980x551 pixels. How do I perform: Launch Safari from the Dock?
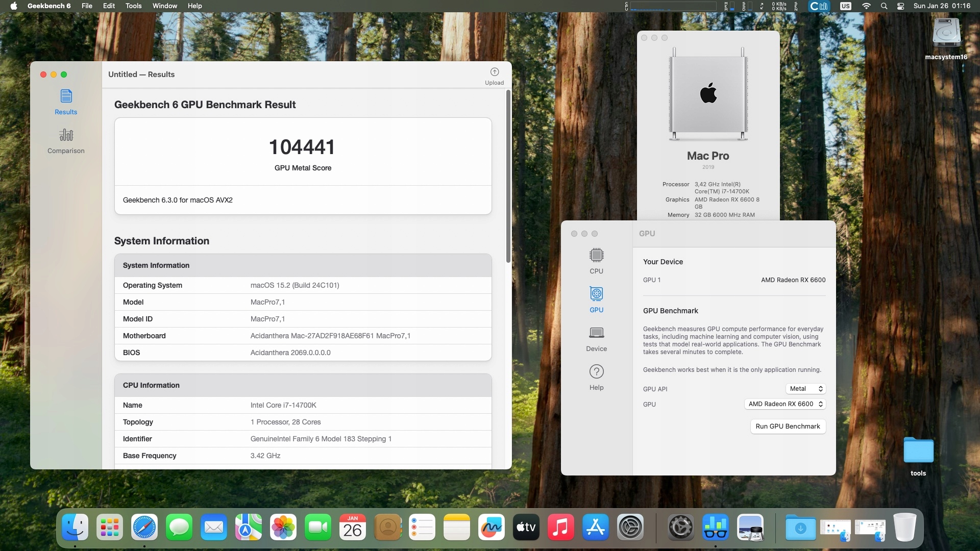click(144, 528)
